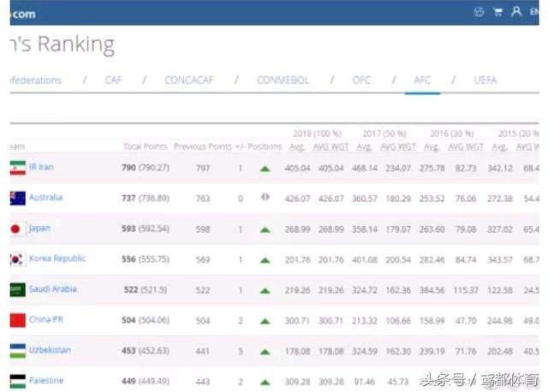The image size is (548, 392).
Task: Open the language selector in header
Action: coord(534,12)
